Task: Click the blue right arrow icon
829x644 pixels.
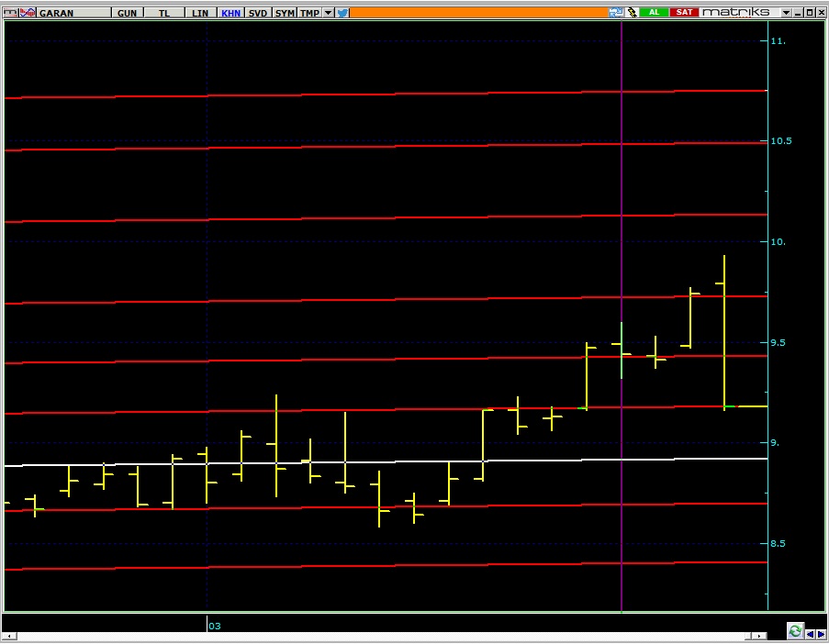Action: click(x=821, y=634)
